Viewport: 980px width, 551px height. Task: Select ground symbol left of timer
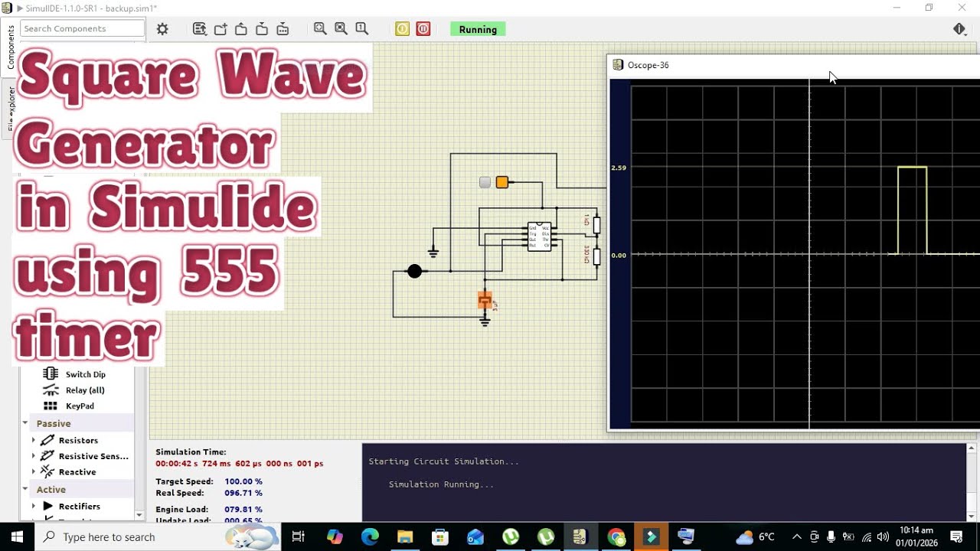(433, 252)
